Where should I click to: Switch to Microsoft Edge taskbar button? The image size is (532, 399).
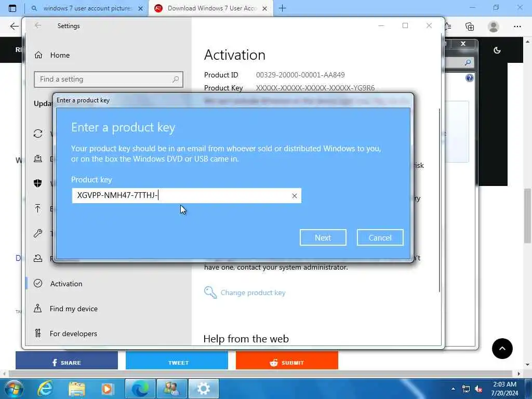coord(140,389)
